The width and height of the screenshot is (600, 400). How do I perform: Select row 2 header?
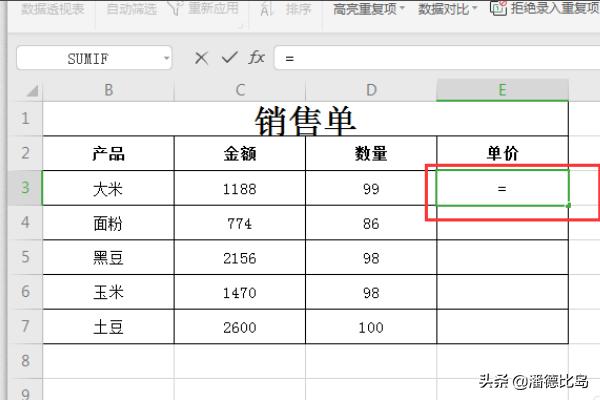coord(25,153)
